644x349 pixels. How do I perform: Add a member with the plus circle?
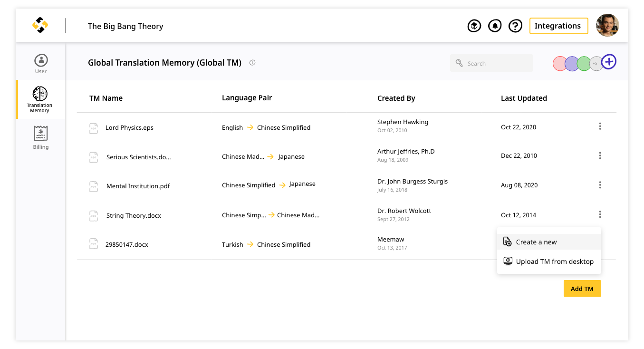pos(609,62)
